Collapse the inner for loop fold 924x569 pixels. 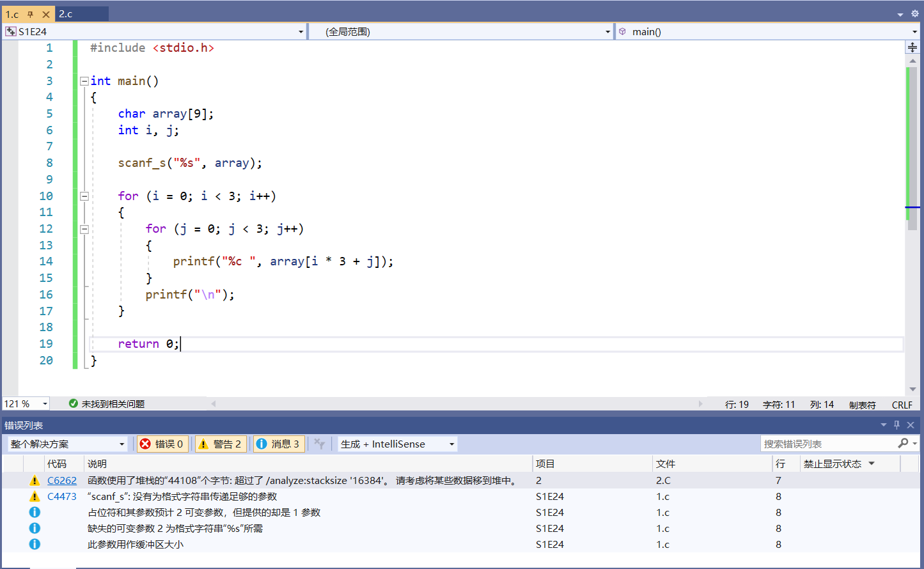(x=84, y=229)
